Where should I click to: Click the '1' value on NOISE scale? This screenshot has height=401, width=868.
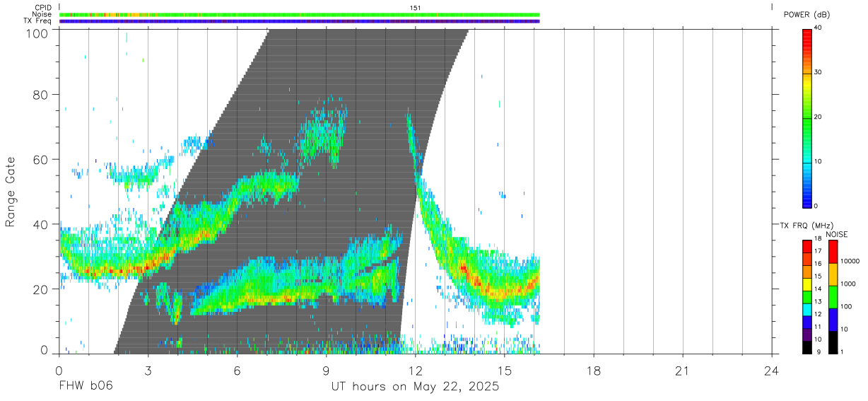pos(843,351)
